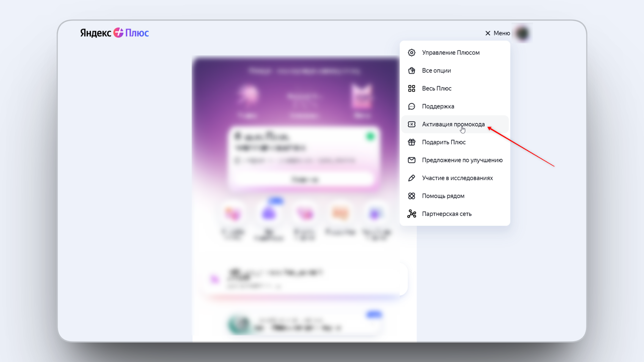Close the dropdown via the X Меню button
The width and height of the screenshot is (644, 362).
(497, 33)
